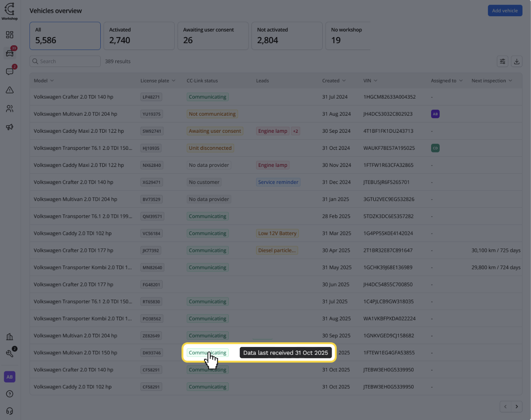Click the wrench tools icon in sidebar
The image size is (531, 420).
click(9, 353)
